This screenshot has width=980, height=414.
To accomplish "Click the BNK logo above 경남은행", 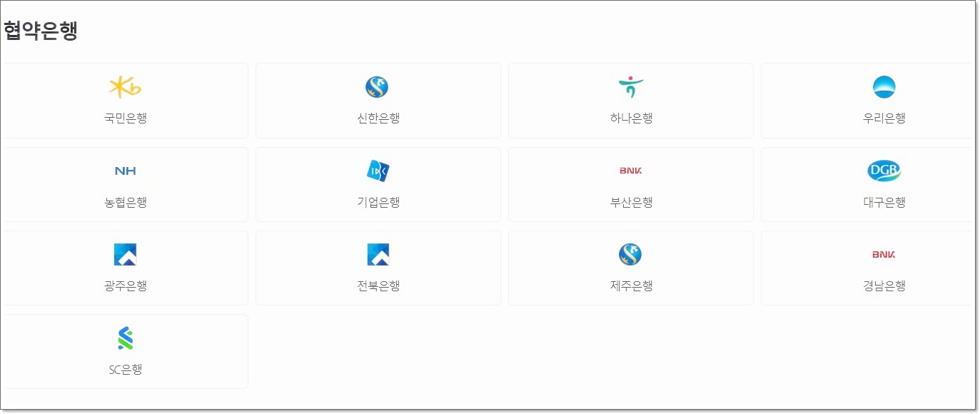I will [884, 254].
